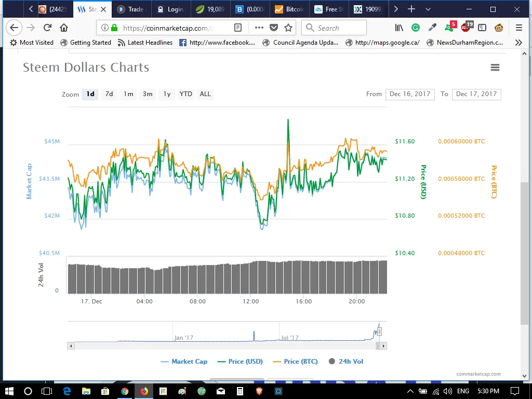Open Microsoft Edge from taskbar

click(66, 391)
